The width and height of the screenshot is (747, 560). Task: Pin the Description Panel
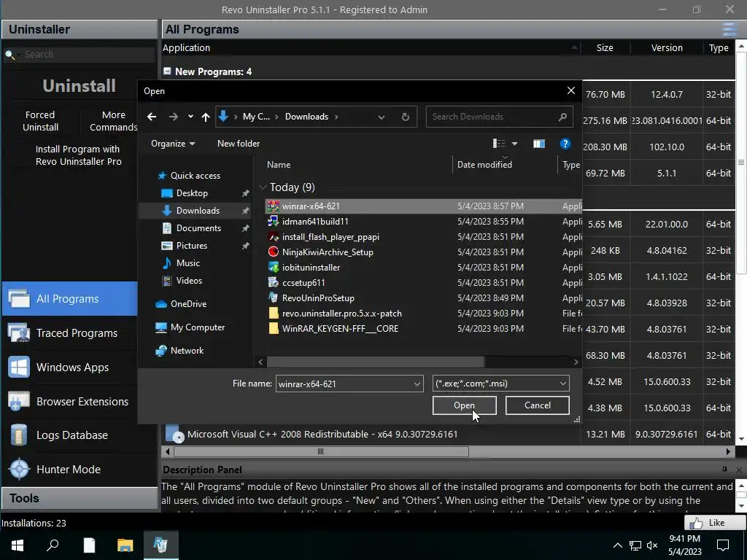pos(724,470)
